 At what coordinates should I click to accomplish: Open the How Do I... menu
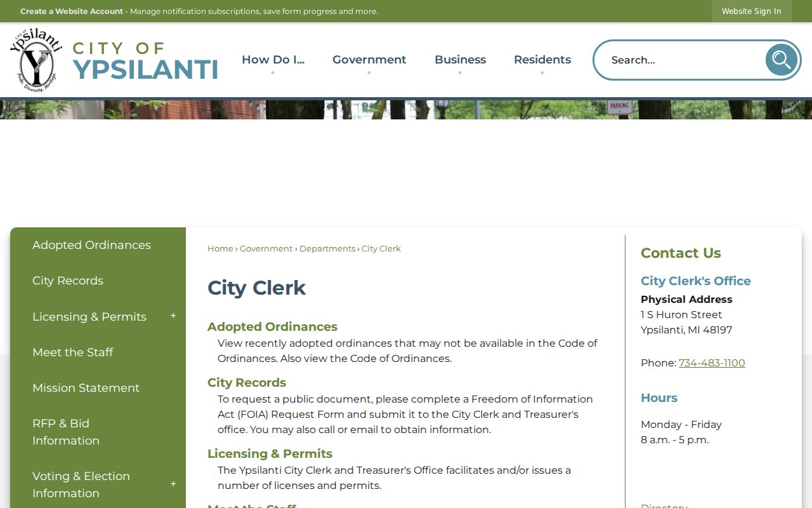[x=273, y=60]
